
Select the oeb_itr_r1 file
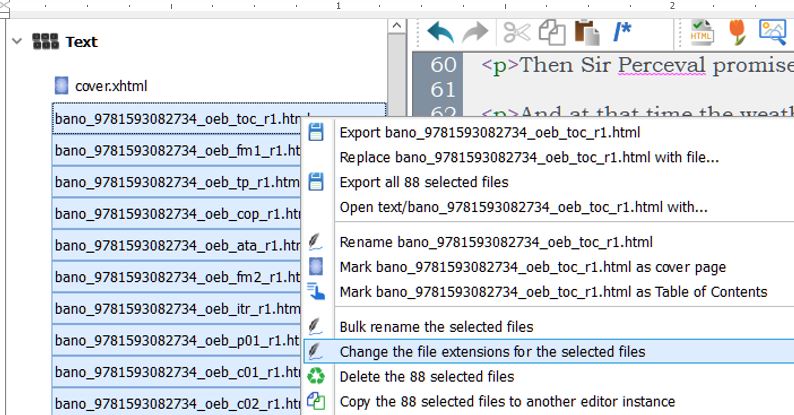(176, 309)
